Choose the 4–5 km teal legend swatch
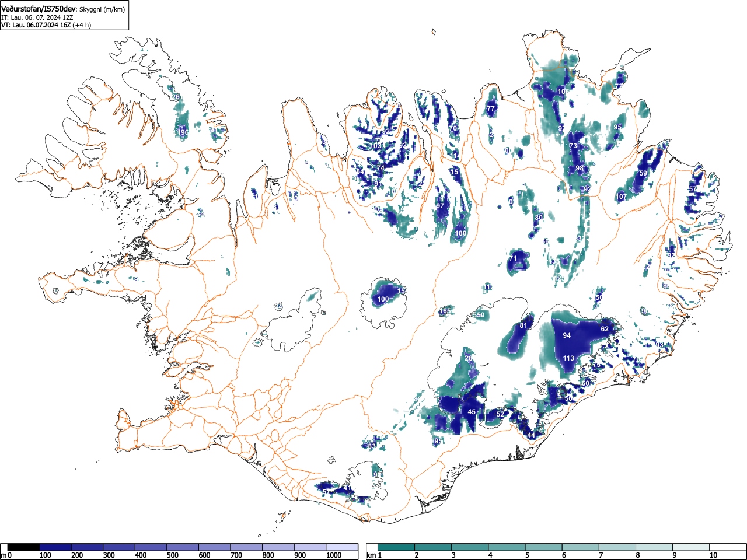Viewport: 747px width, 560px height. click(x=508, y=547)
